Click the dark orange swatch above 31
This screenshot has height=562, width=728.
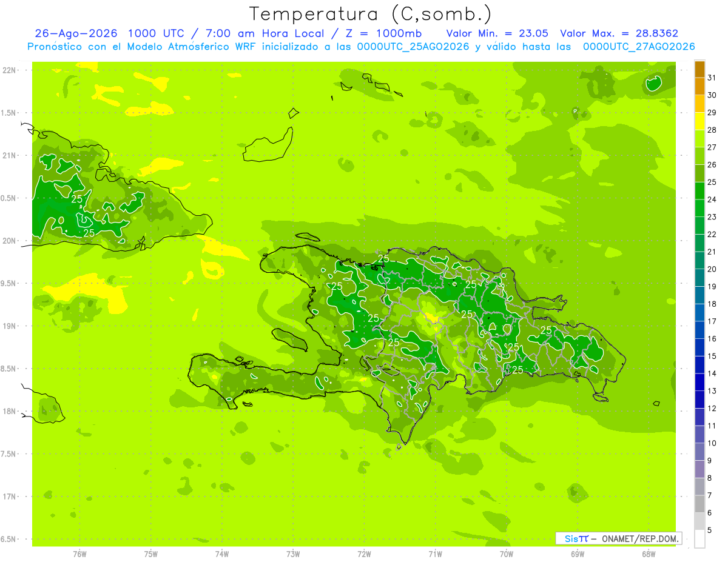point(699,69)
